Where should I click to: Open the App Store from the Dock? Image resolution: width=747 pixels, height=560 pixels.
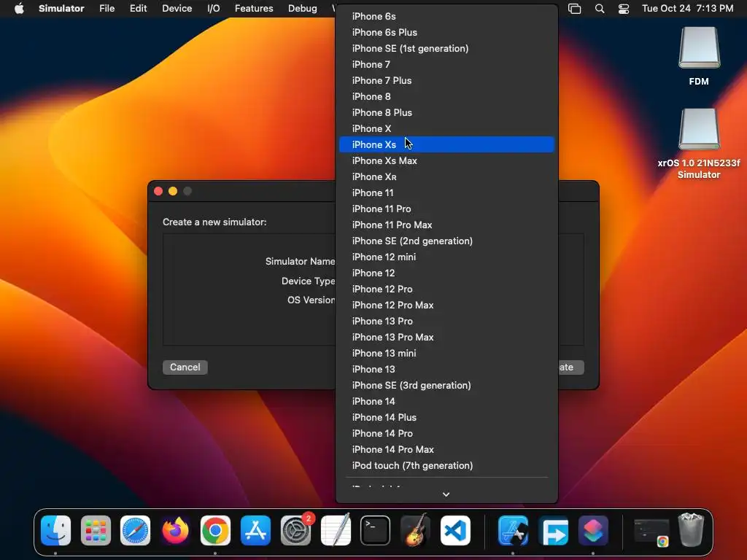[x=255, y=530]
